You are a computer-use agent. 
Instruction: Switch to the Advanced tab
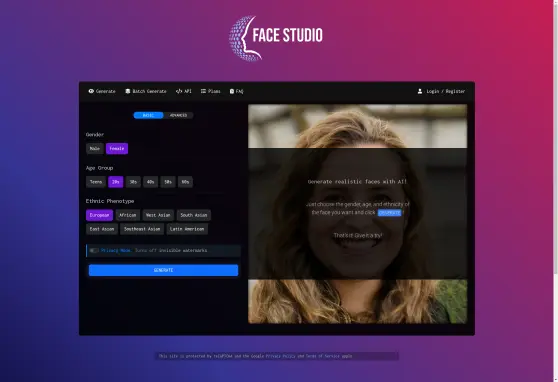(178, 115)
